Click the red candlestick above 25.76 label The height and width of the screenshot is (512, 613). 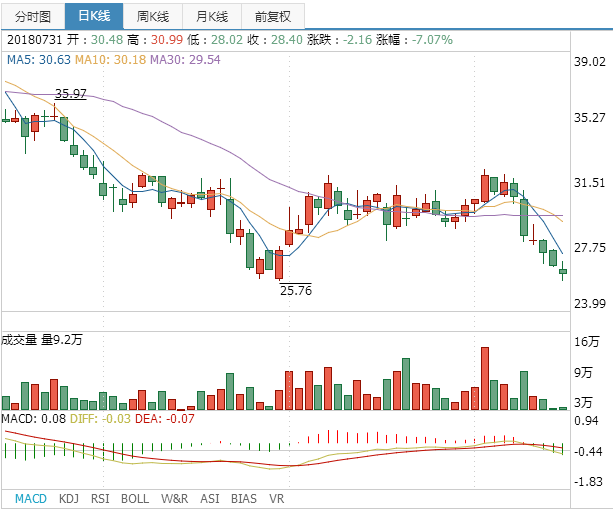[x=279, y=264]
